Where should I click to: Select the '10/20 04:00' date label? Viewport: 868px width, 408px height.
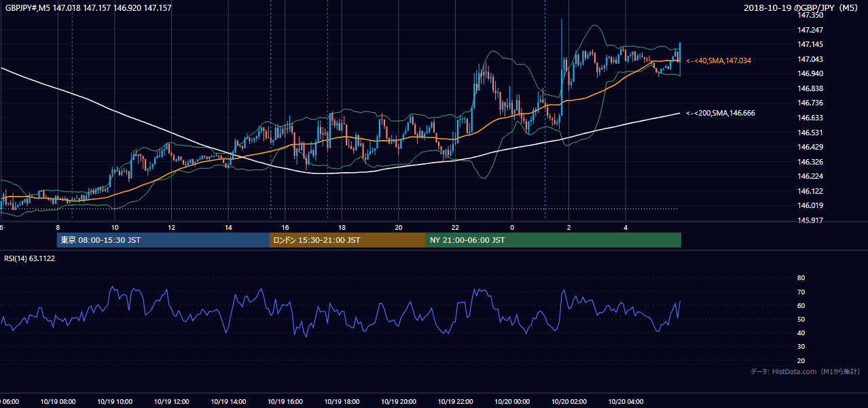(626, 402)
